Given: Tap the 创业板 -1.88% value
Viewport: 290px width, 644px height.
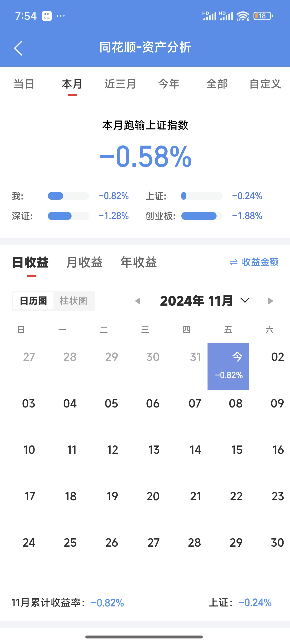Looking at the screenshot, I should pyautogui.click(x=247, y=216).
